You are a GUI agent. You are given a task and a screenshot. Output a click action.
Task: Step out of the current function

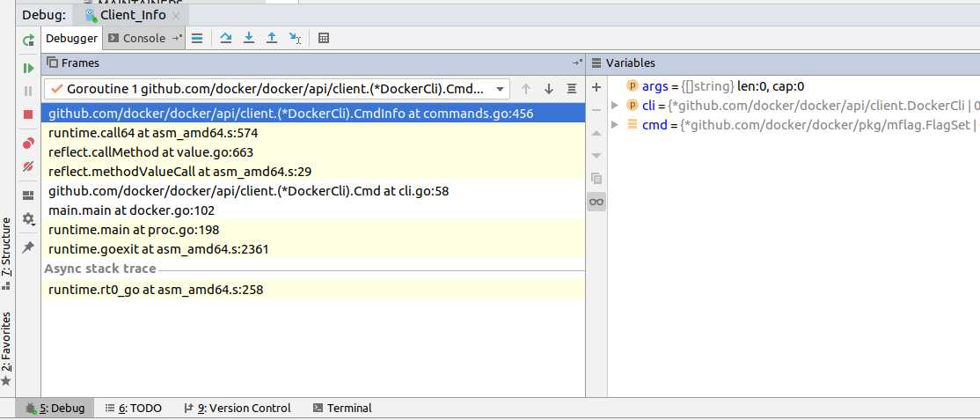[x=272, y=38]
